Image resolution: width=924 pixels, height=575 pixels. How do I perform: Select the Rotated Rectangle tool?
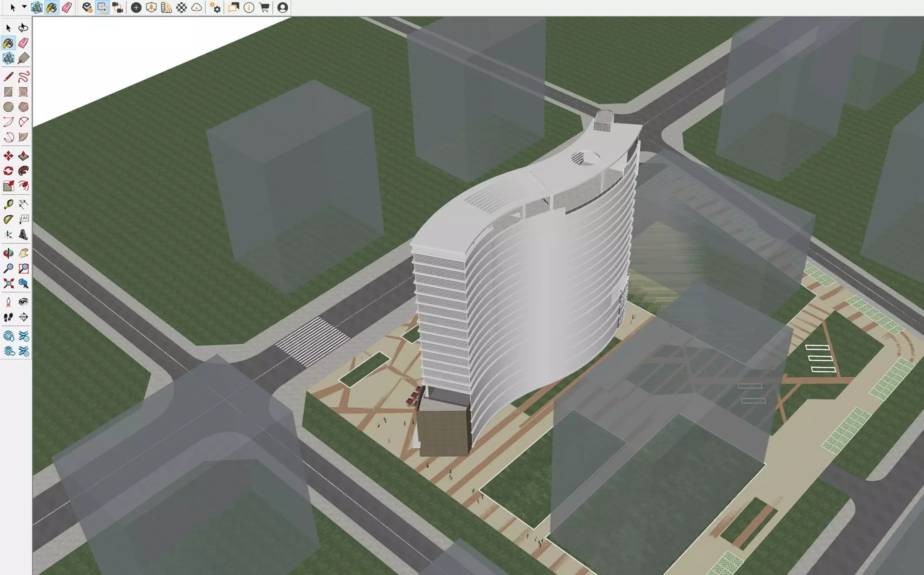click(23, 92)
